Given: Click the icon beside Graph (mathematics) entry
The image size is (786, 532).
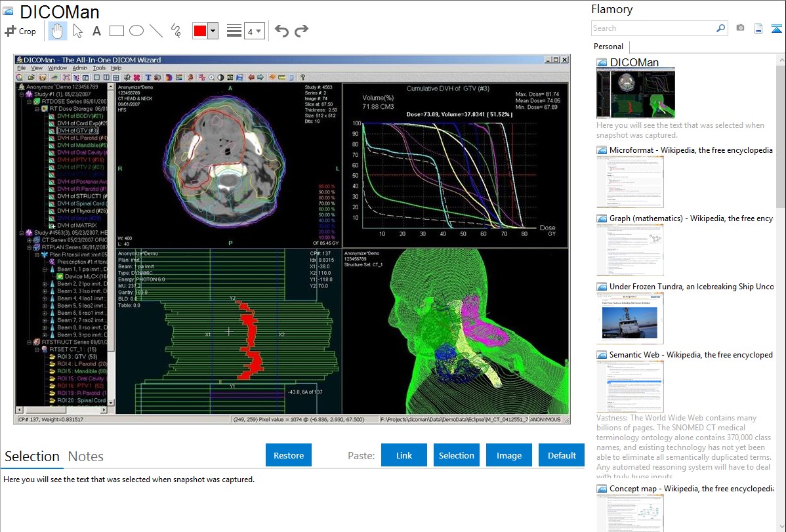Looking at the screenshot, I should 602,218.
